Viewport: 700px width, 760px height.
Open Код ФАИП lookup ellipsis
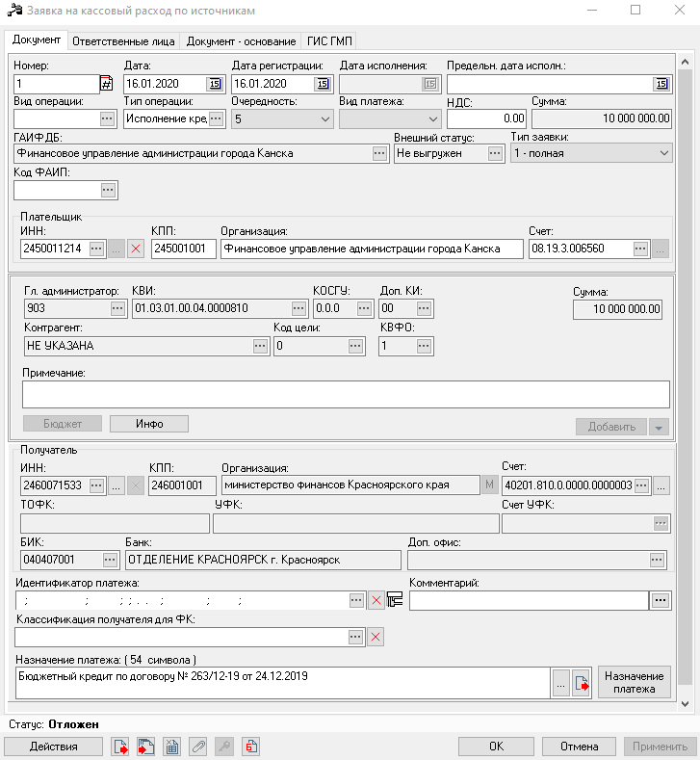[108, 190]
